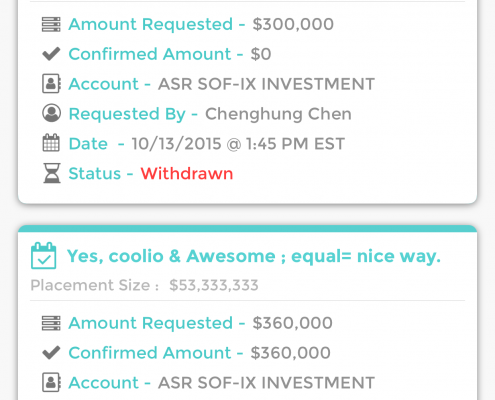Click the stack icon beside $360,000 Amount Requested
Viewport: 495px width, 400px height.
[51, 323]
